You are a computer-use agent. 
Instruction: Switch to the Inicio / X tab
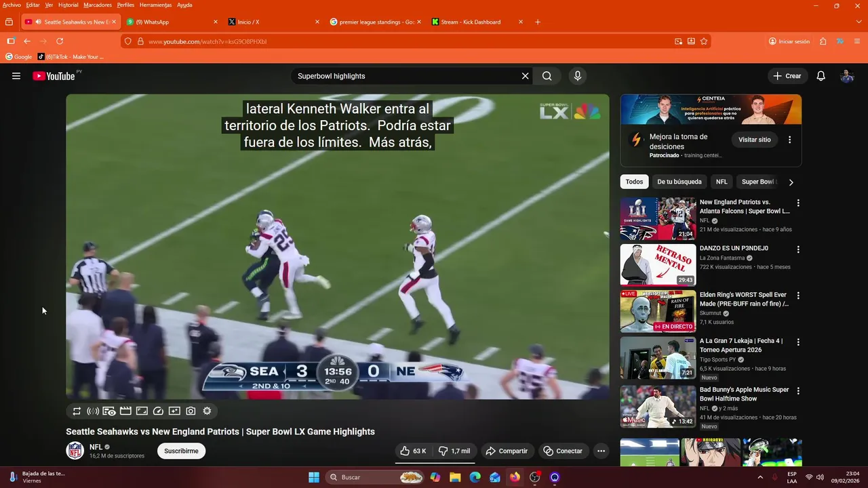coord(275,22)
